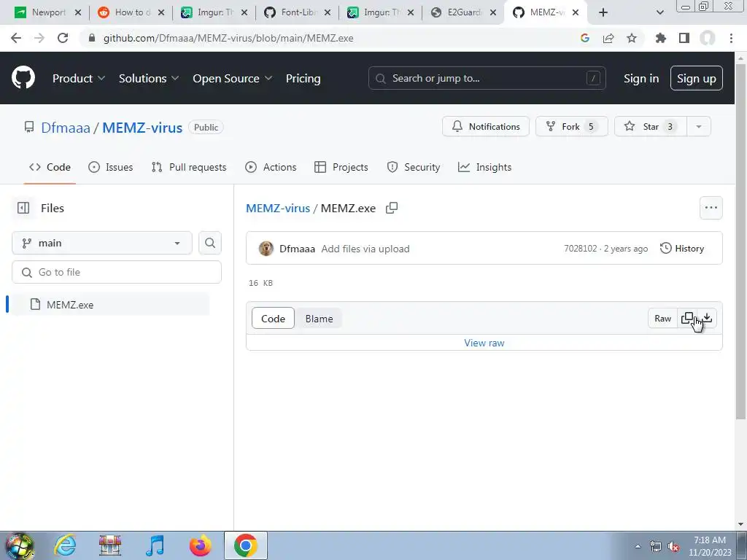Click the Sign in link
Viewport: 747px width, 560px height.
point(641,79)
